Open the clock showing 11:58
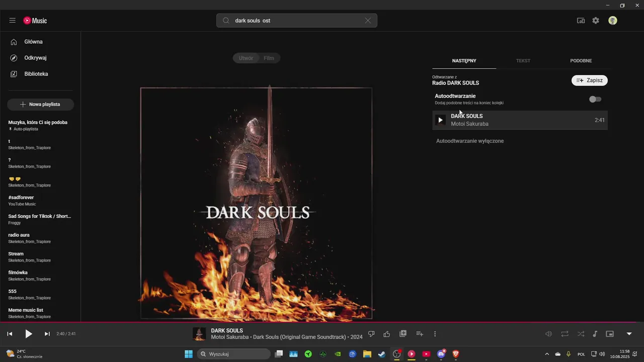The height and width of the screenshot is (362, 644). [620, 354]
